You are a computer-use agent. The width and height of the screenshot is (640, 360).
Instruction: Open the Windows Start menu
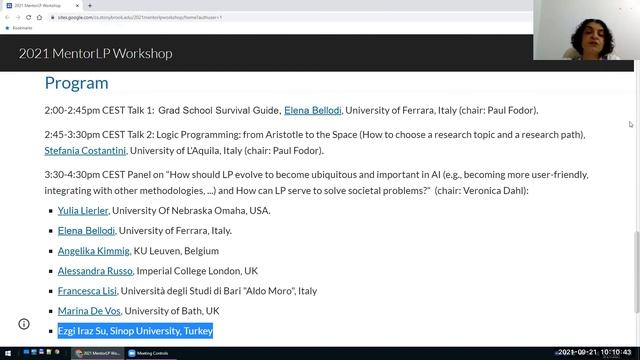[x=8, y=353]
